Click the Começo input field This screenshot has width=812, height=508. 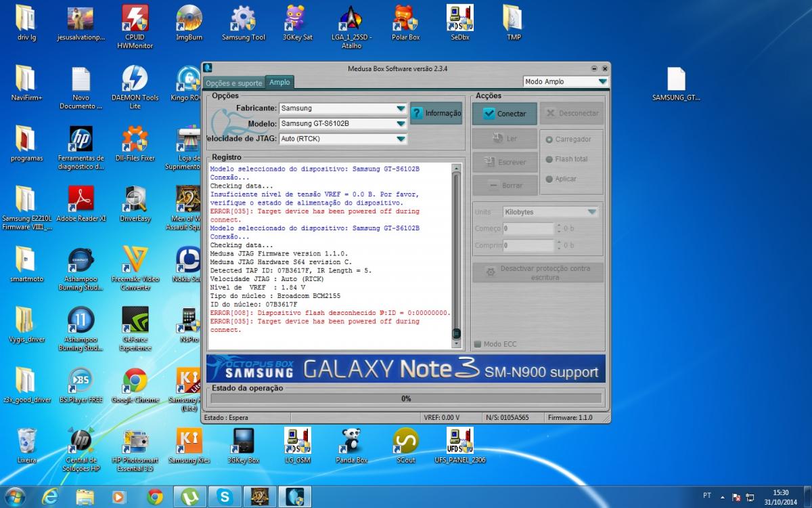(x=528, y=228)
